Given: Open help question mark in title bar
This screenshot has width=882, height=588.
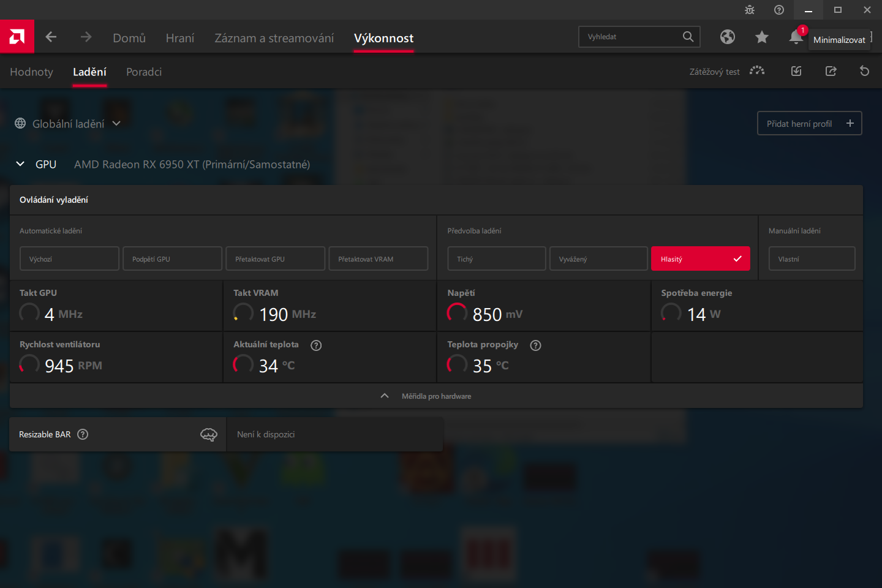Looking at the screenshot, I should click(x=779, y=10).
